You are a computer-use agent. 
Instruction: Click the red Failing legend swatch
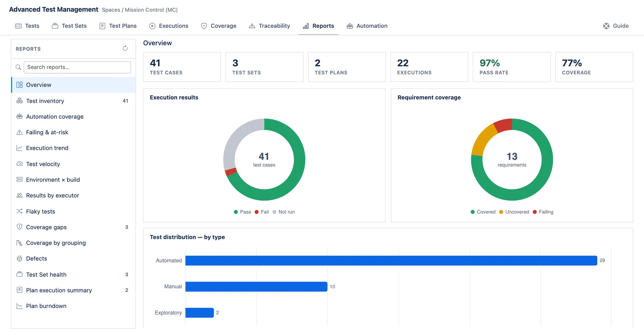tap(535, 212)
